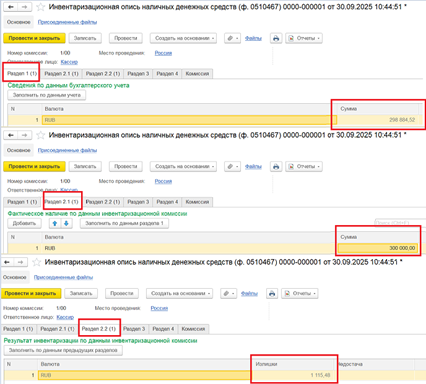Click Заполнить по данным предыдущих разделов button

[x=63, y=350]
